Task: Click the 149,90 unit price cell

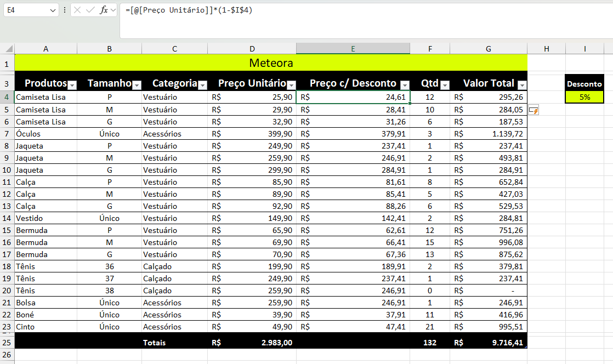Action: point(252,218)
